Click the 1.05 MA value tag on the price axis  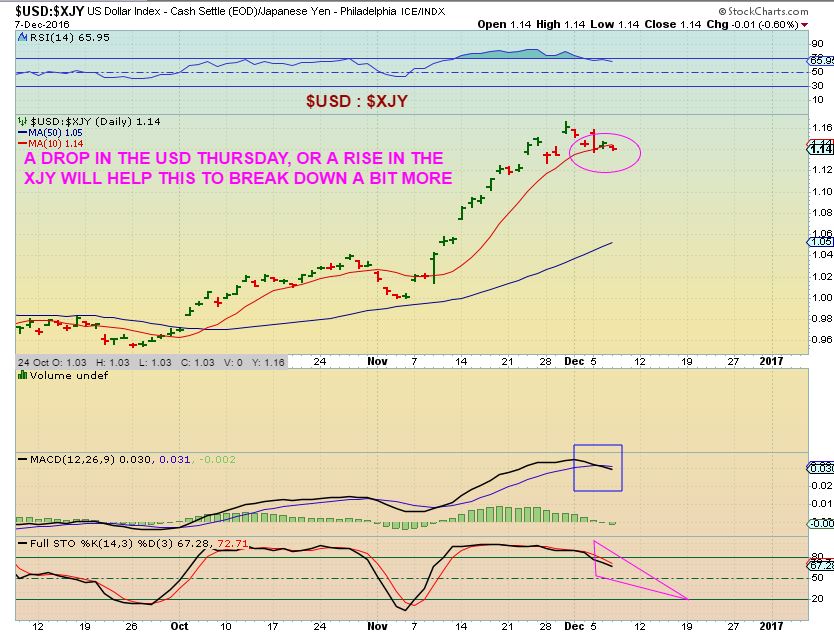[x=821, y=242]
